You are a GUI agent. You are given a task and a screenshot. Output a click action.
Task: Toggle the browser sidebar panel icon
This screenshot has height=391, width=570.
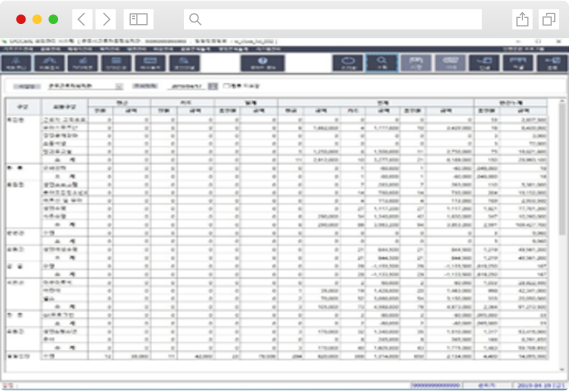(x=139, y=19)
